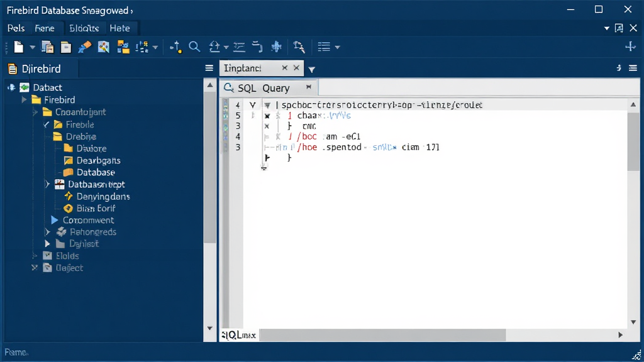Expand the Dahjest folder
The height and width of the screenshot is (362, 644).
pos(47,244)
